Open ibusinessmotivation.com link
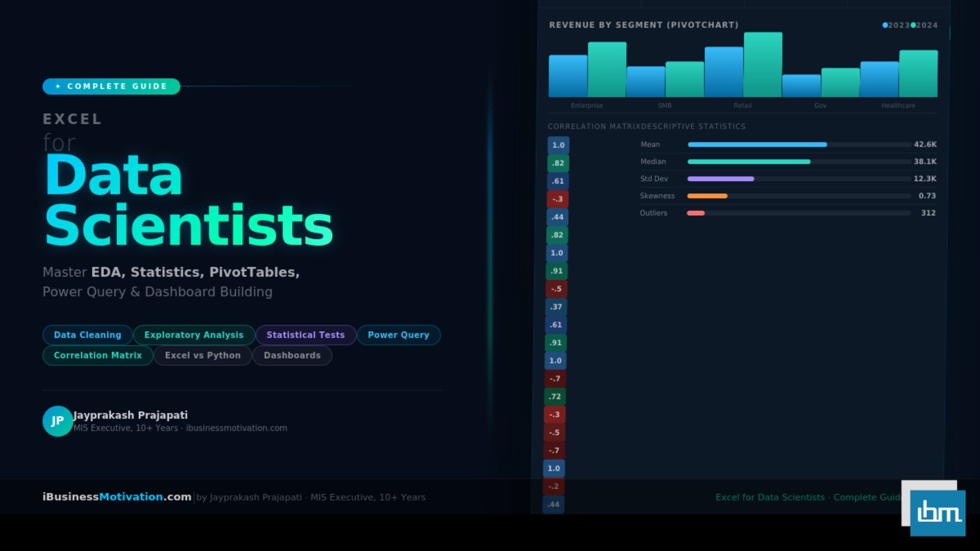The width and height of the screenshot is (980, 551). pyautogui.click(x=237, y=428)
